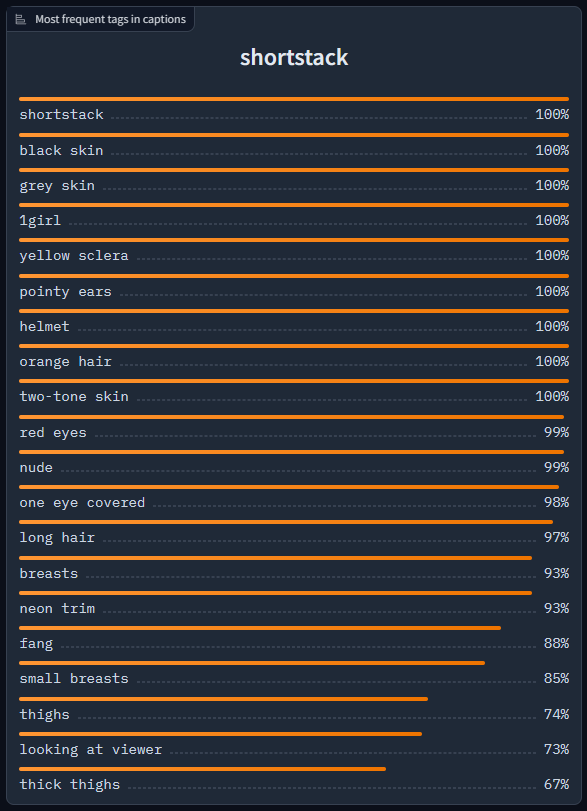Screen dimensions: 587x811
Task: Select the 'Most frequent tags in captions' tab label
Action: tap(110, 19)
